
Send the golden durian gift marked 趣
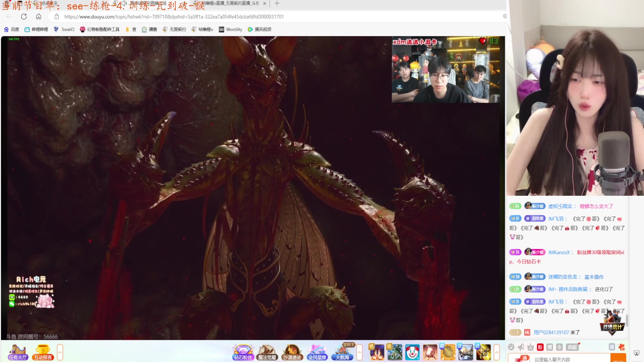[447, 353]
